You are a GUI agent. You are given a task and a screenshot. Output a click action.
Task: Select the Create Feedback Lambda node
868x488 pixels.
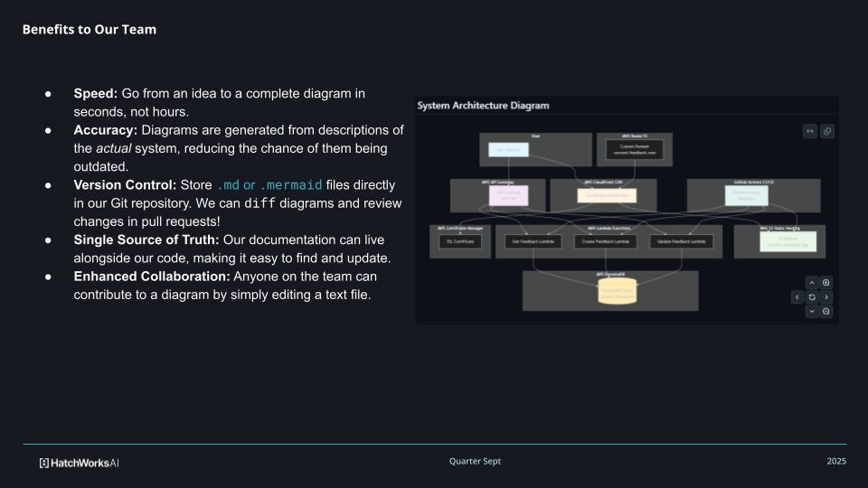click(605, 241)
